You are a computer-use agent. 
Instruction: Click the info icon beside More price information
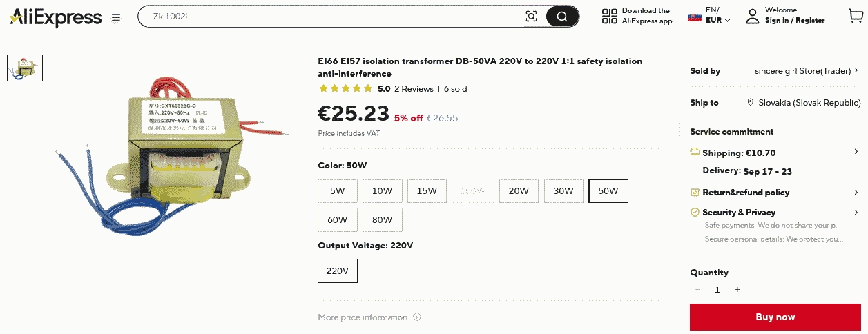pos(417,317)
